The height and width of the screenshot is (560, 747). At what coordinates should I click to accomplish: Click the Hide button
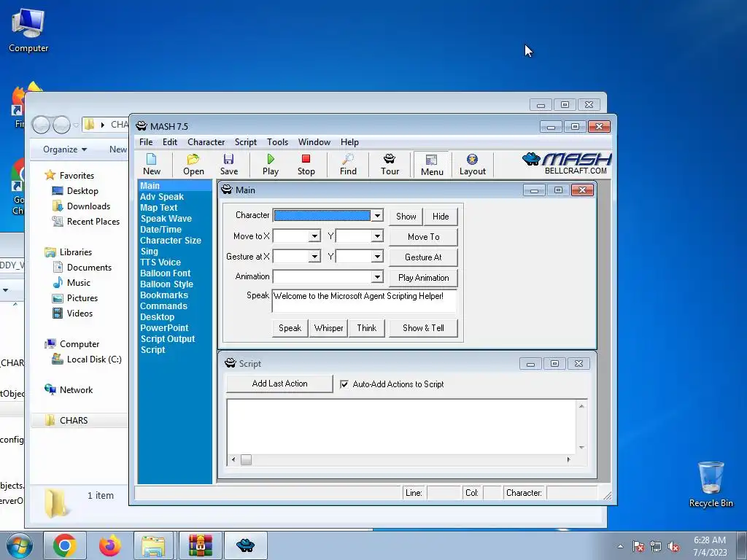(x=441, y=216)
